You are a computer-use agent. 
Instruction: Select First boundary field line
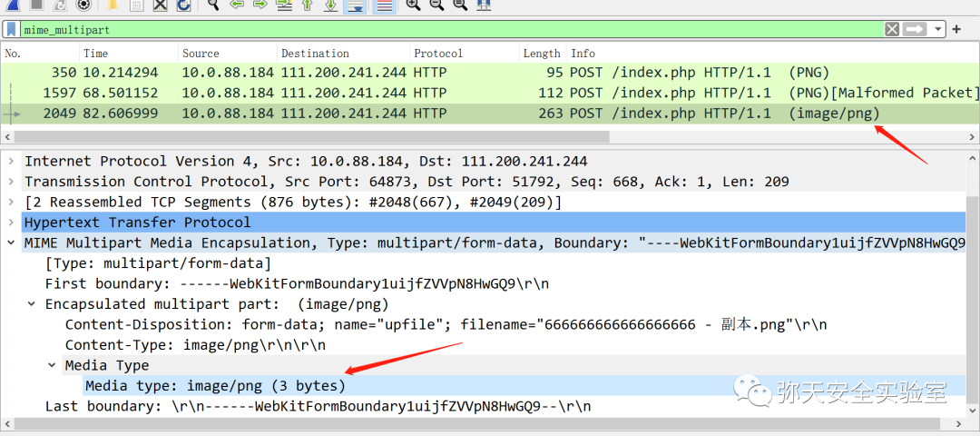297,284
